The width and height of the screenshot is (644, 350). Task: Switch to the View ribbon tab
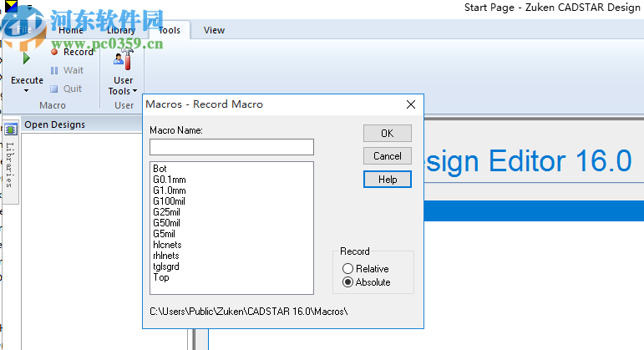tap(214, 30)
